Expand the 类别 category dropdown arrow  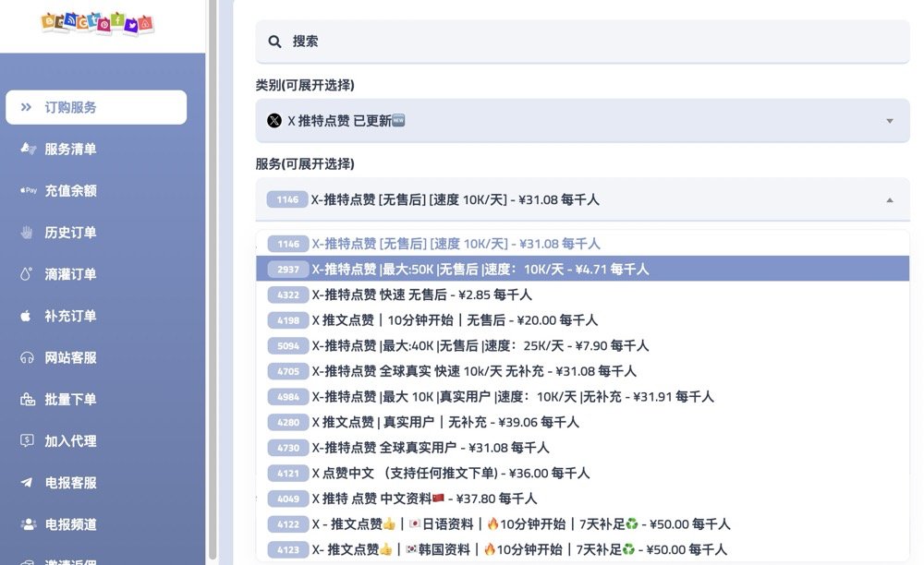coord(889,121)
